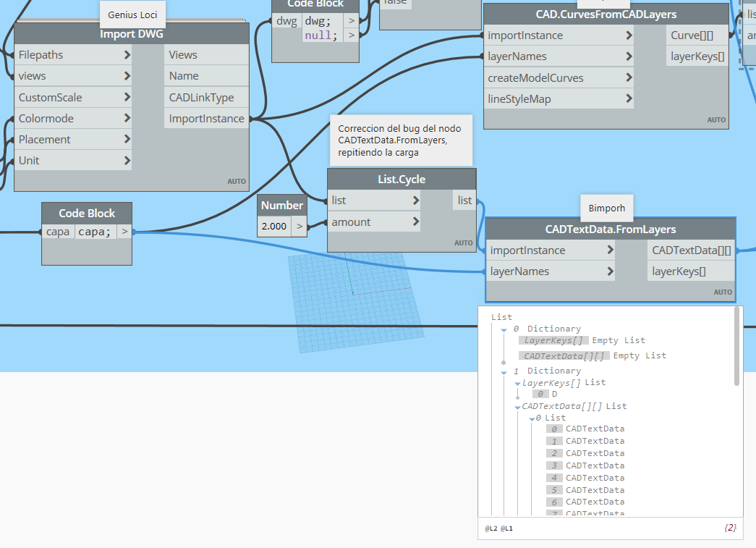Click the Bimporh note label
The image size is (756, 548).
coord(606,208)
